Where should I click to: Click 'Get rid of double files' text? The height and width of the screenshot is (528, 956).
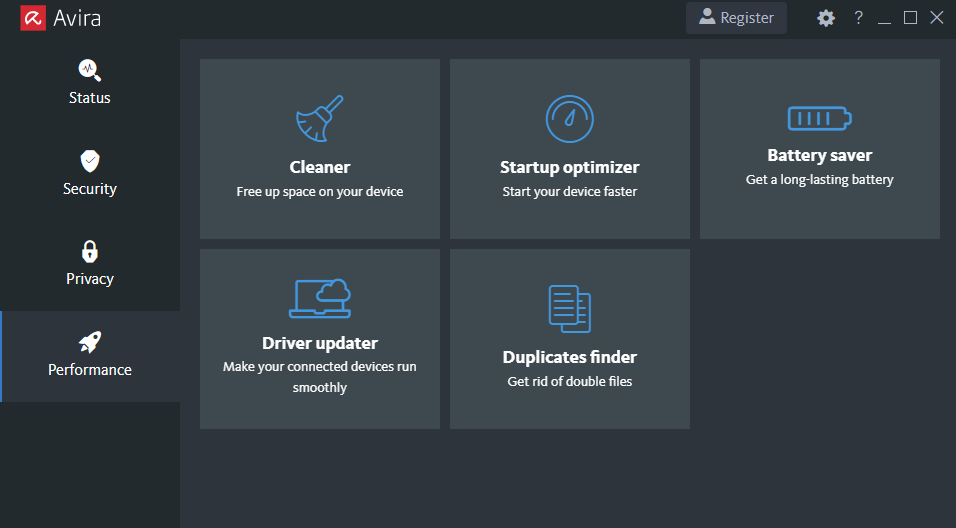point(569,381)
